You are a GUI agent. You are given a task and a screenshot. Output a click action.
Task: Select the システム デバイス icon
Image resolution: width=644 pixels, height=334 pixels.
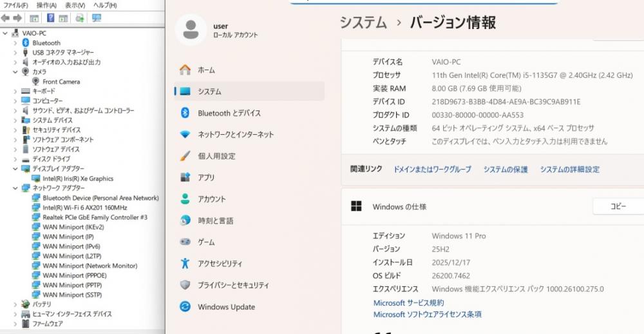pos(26,120)
